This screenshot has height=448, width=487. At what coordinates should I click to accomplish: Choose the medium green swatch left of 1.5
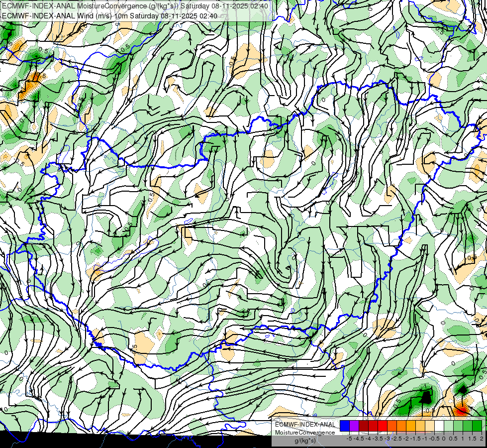click(468, 426)
